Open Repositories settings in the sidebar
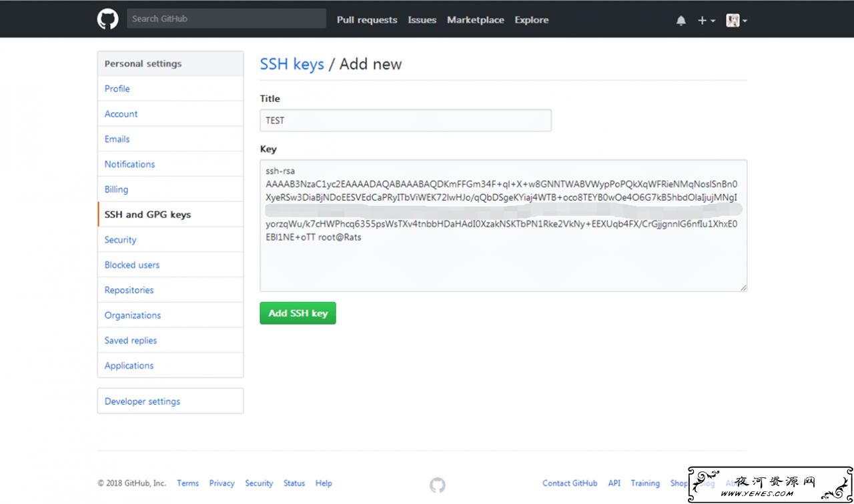 [x=170, y=290]
